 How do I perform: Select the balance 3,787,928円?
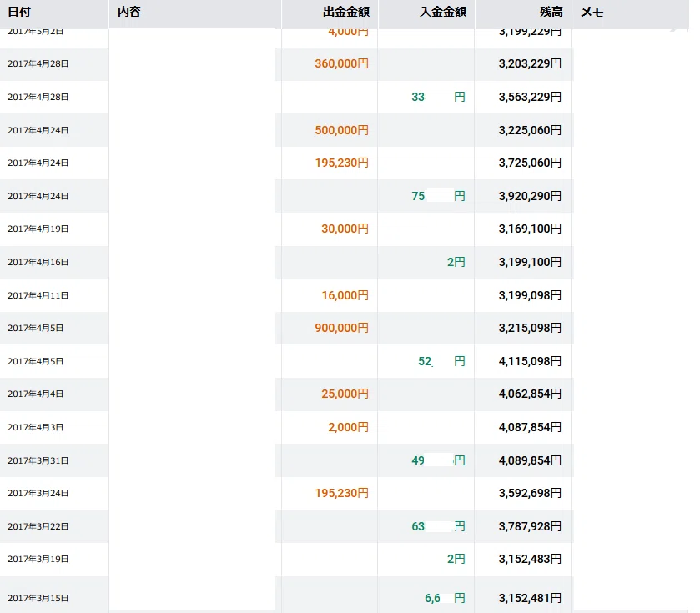coord(530,526)
